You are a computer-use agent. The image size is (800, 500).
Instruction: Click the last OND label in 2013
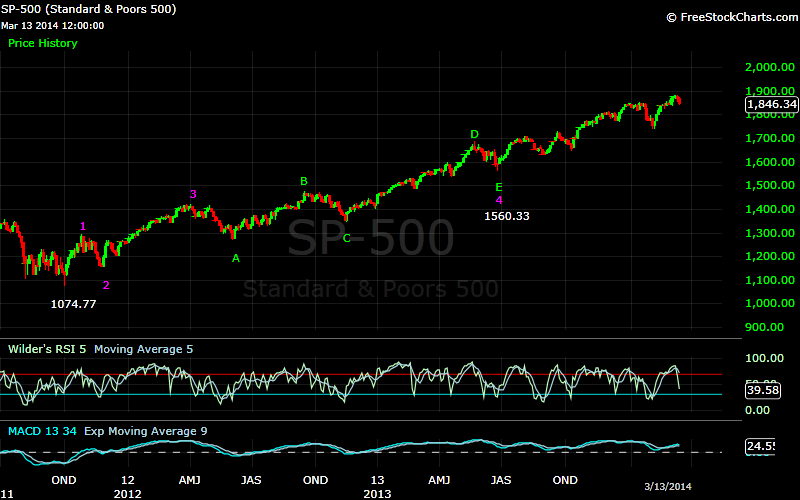click(565, 480)
